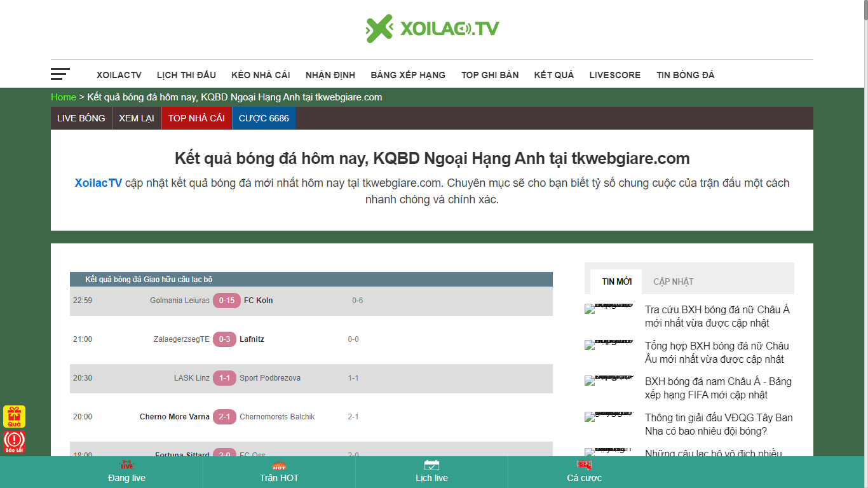868x488 pixels.
Task: Open KẾT QUẢ menu item
Action: [x=554, y=75]
